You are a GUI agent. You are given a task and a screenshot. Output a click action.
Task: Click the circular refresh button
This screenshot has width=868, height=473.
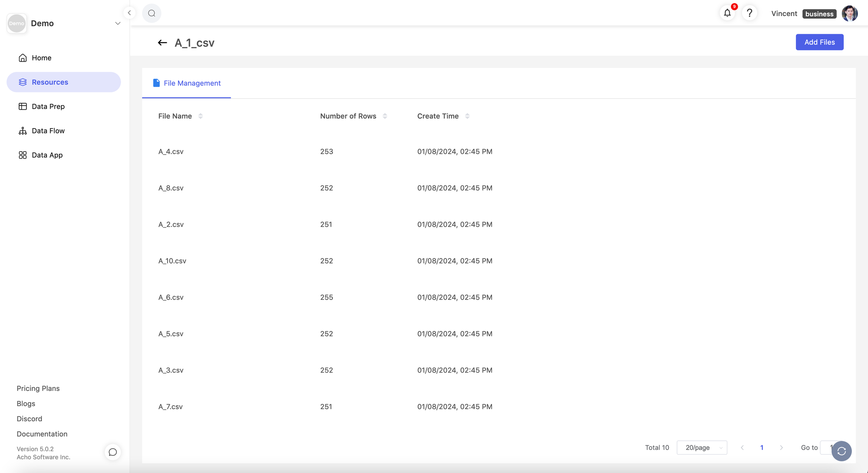tap(841, 451)
